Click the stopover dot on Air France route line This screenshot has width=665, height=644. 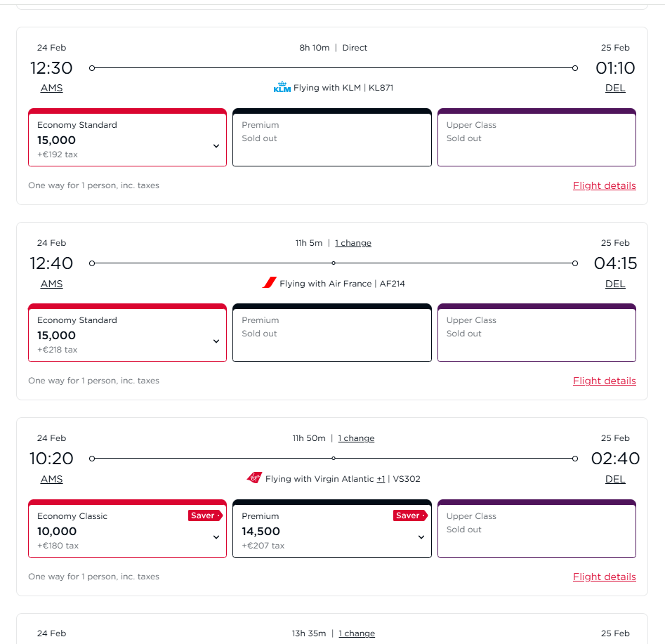[334, 263]
